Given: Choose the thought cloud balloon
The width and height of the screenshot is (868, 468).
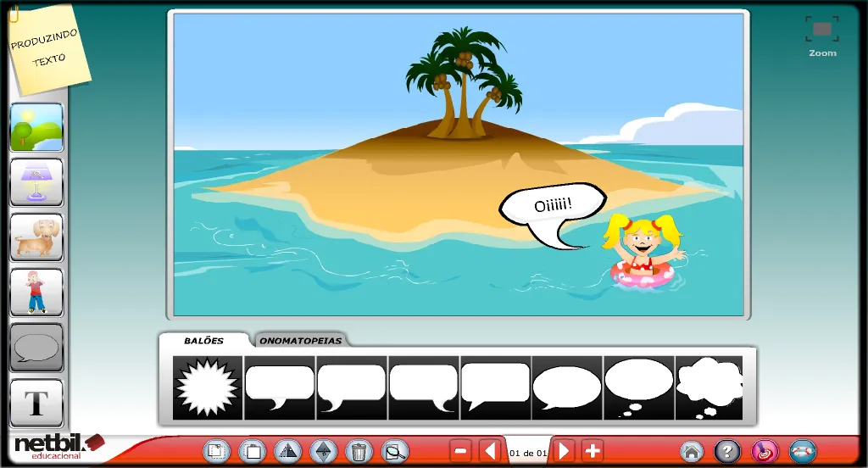Looking at the screenshot, I should pyautogui.click(x=709, y=387).
